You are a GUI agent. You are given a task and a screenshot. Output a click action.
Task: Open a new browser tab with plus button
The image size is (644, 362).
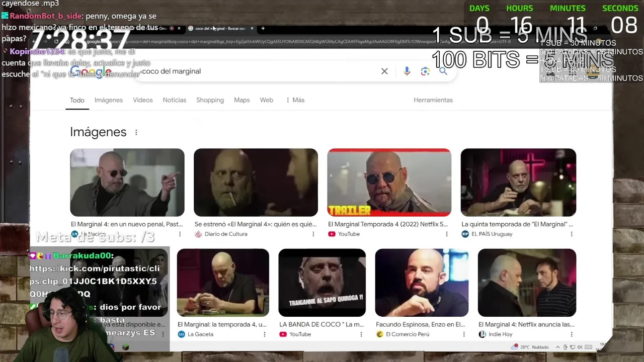(x=263, y=28)
